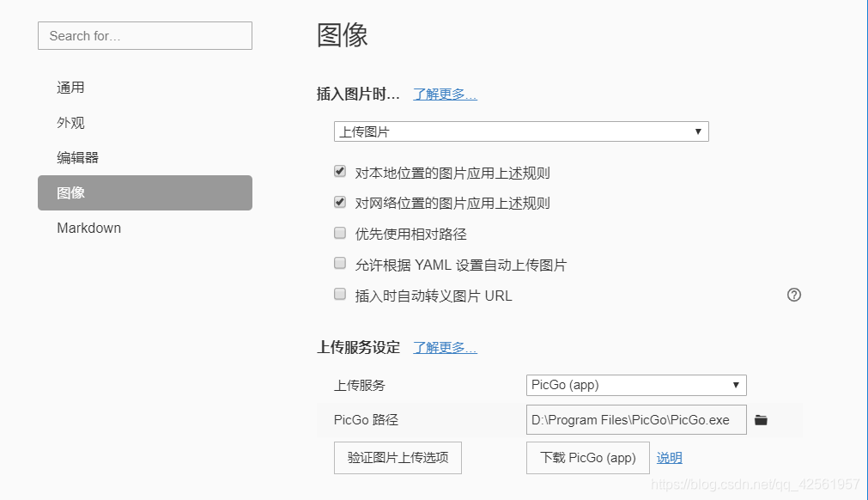Uncheck 对网络位置的图片应用上述规则
868x500 pixels.
340,202
